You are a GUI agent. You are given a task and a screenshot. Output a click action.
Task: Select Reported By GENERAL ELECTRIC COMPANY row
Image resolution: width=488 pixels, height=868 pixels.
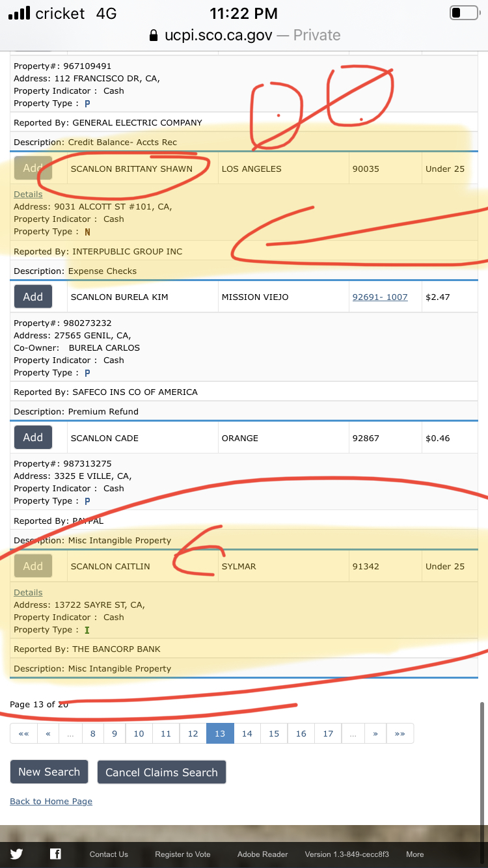(x=244, y=122)
